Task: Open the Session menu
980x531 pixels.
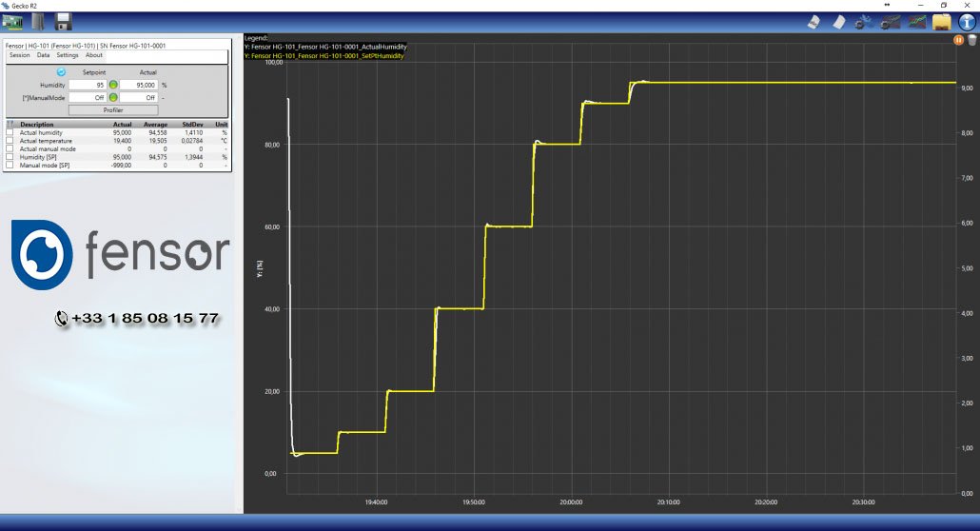Action: click(x=19, y=55)
